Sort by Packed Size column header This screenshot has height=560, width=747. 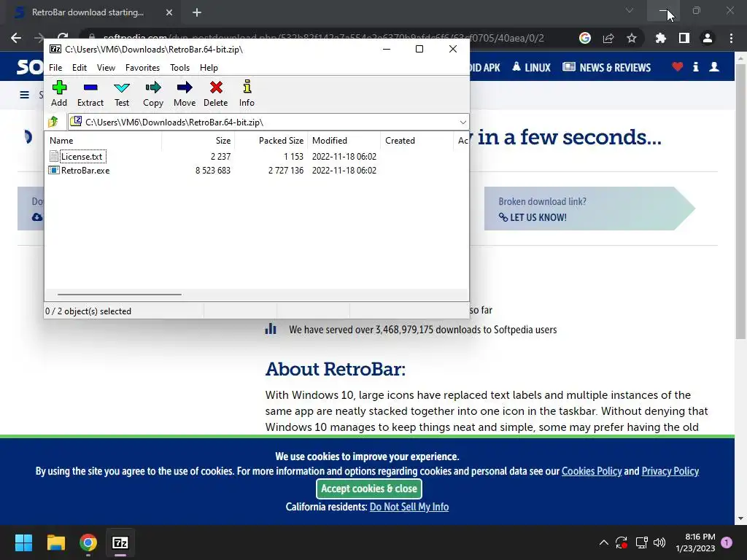[x=271, y=141]
